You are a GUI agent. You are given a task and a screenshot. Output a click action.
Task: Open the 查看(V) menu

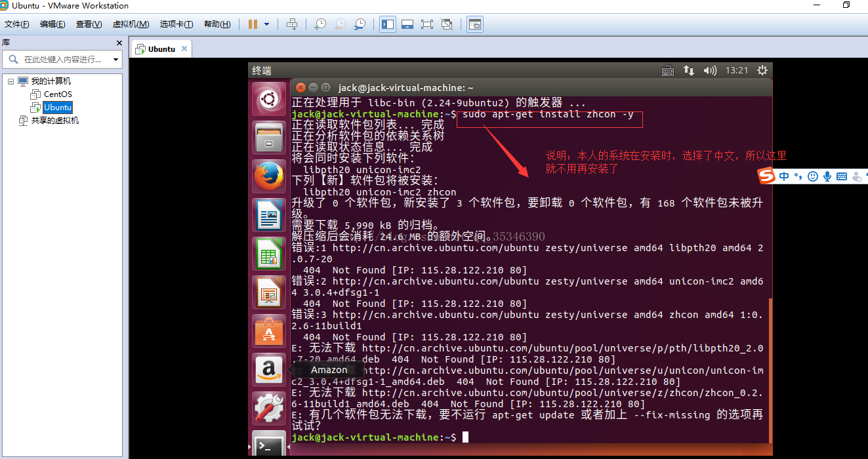point(89,24)
